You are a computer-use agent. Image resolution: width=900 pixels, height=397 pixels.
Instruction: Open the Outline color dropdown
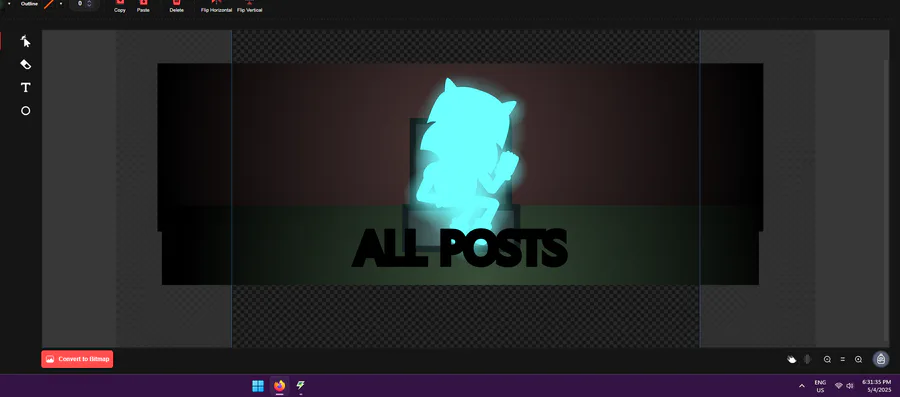click(61, 4)
